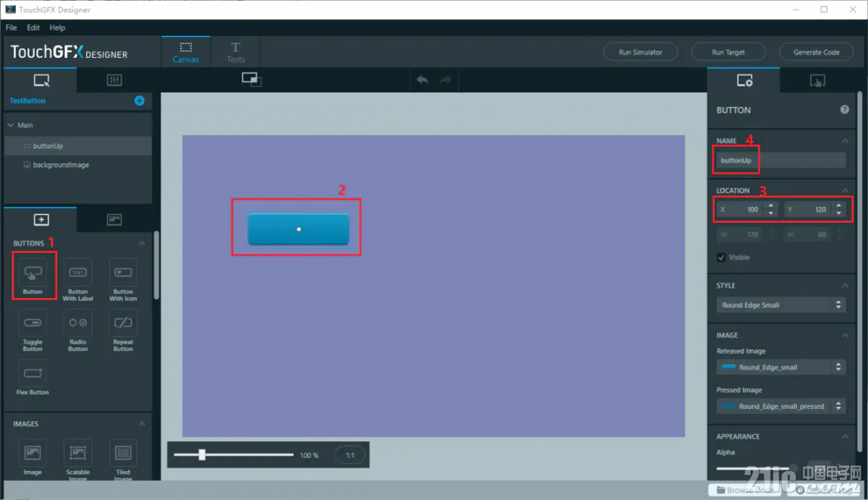This screenshot has height=500, width=868.
Task: Collapse the IMAGE property section
Action: tap(845, 335)
